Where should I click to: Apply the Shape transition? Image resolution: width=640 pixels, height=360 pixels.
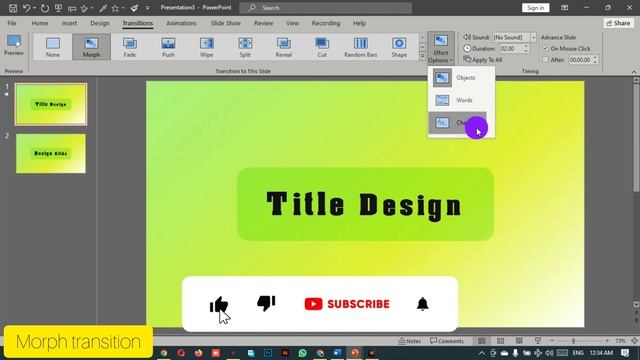pyautogui.click(x=399, y=47)
